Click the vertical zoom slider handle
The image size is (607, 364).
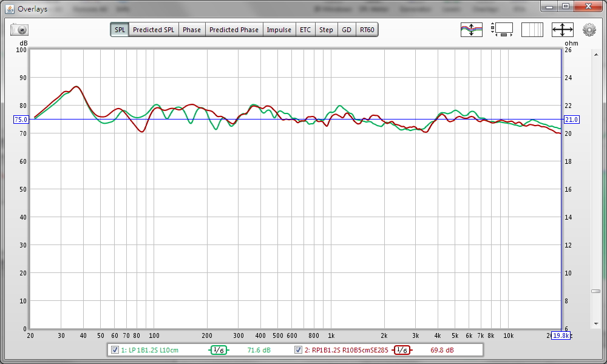[x=596, y=291]
